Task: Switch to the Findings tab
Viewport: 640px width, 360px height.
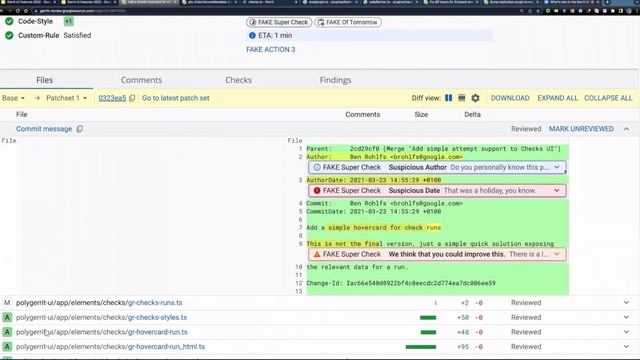Action: click(335, 80)
